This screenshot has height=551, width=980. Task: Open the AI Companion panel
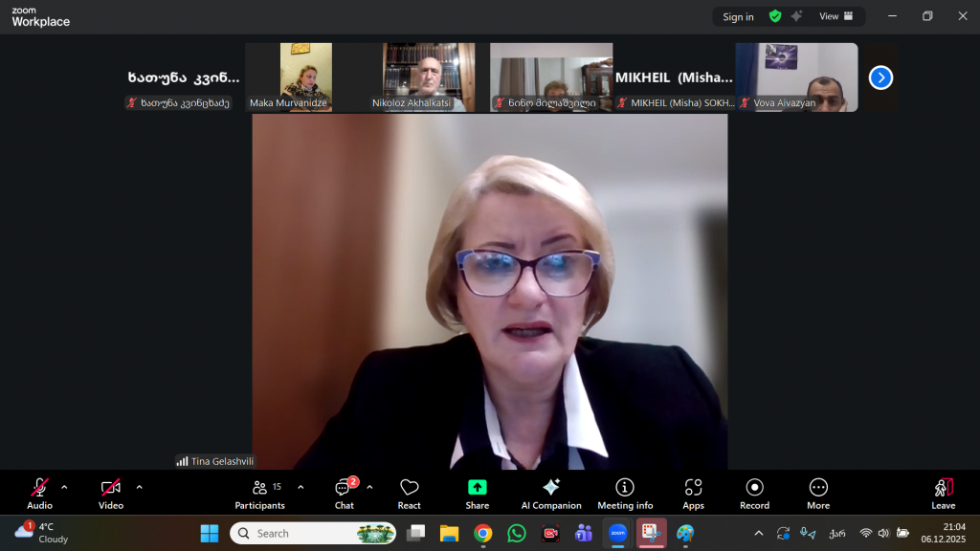pos(550,493)
